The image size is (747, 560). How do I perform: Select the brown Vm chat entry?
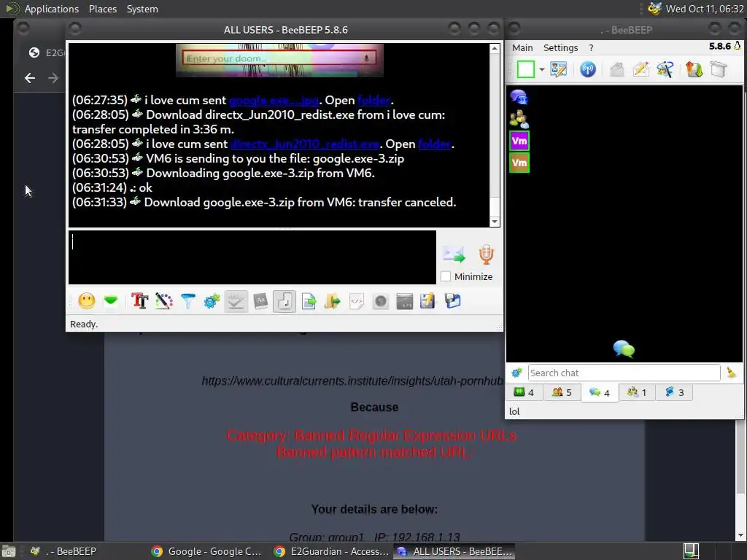click(519, 163)
